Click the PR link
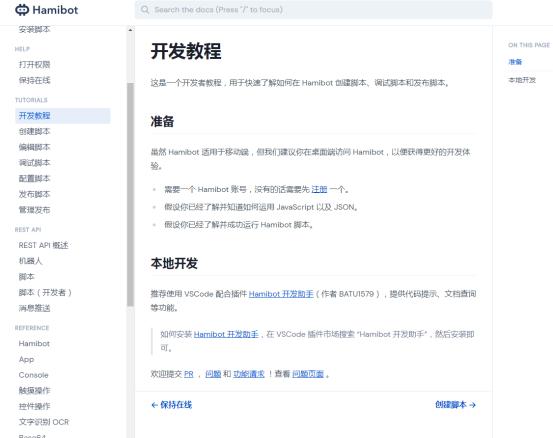The width and height of the screenshot is (553, 438). tap(189, 374)
